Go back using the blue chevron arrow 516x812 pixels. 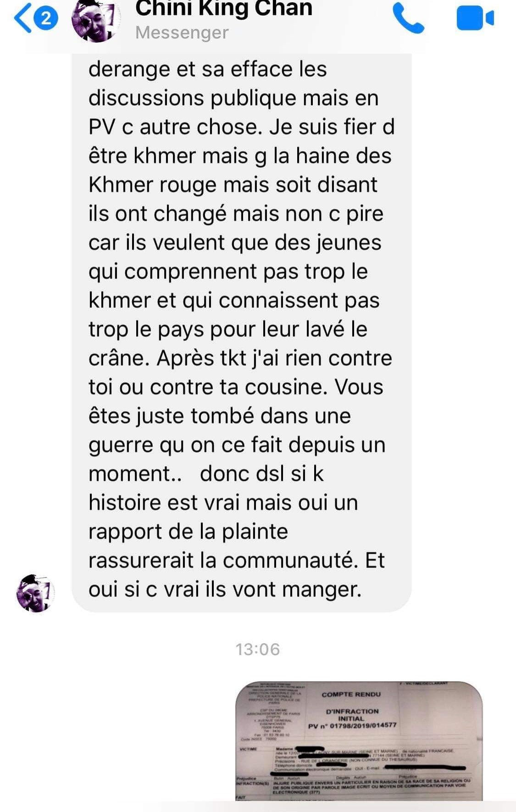[x=23, y=18]
